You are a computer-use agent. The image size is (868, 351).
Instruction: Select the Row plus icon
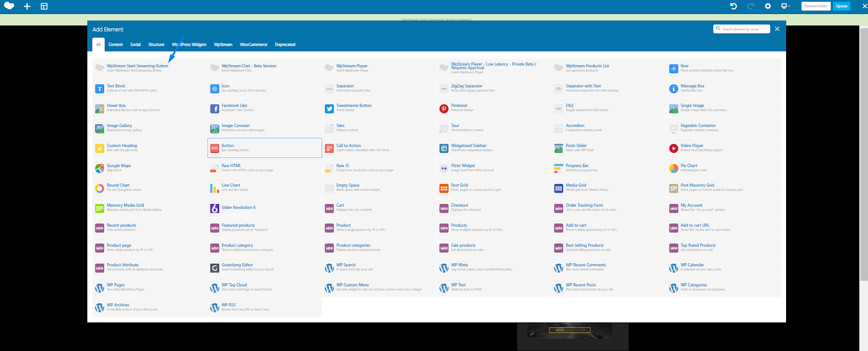pos(673,68)
